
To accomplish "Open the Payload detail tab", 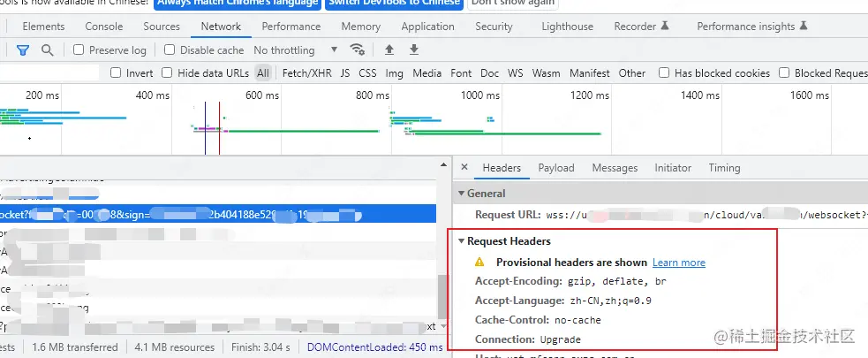I will pos(556,167).
